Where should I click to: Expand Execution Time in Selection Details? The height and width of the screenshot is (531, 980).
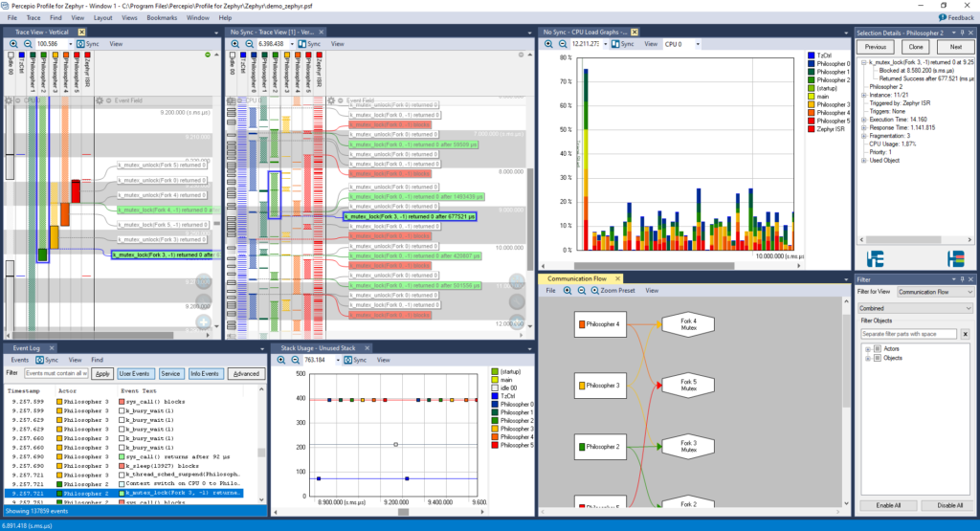click(864, 120)
